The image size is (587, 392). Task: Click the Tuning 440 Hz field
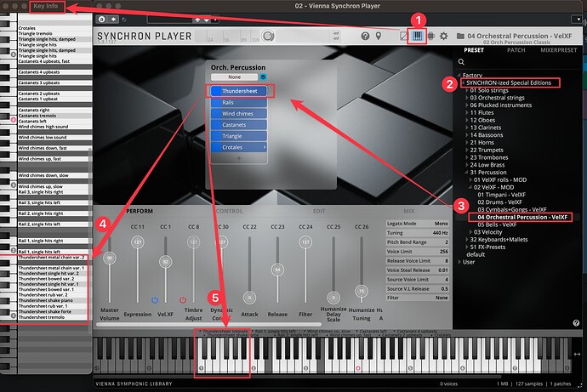(x=417, y=233)
